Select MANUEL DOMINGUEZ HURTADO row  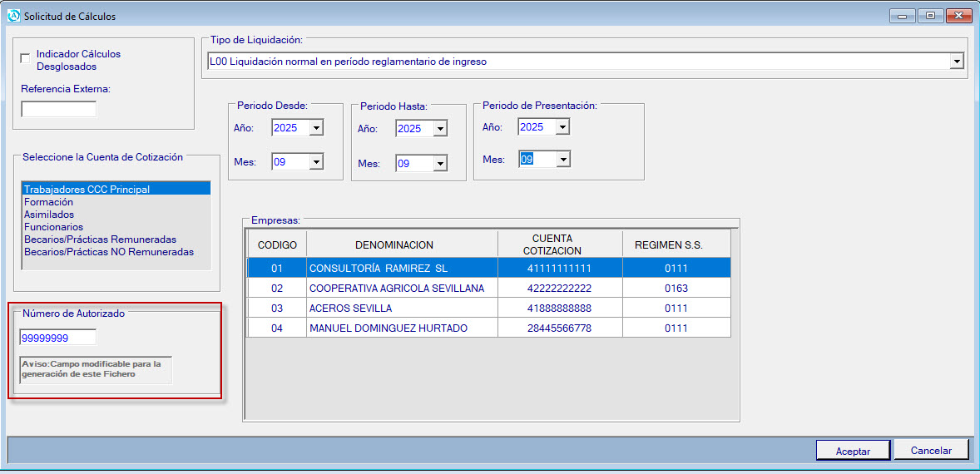(388, 328)
